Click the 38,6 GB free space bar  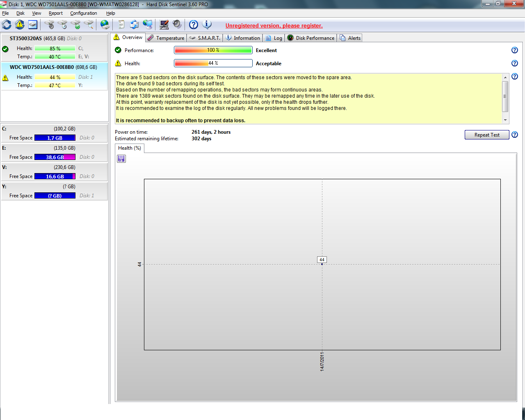coord(55,157)
